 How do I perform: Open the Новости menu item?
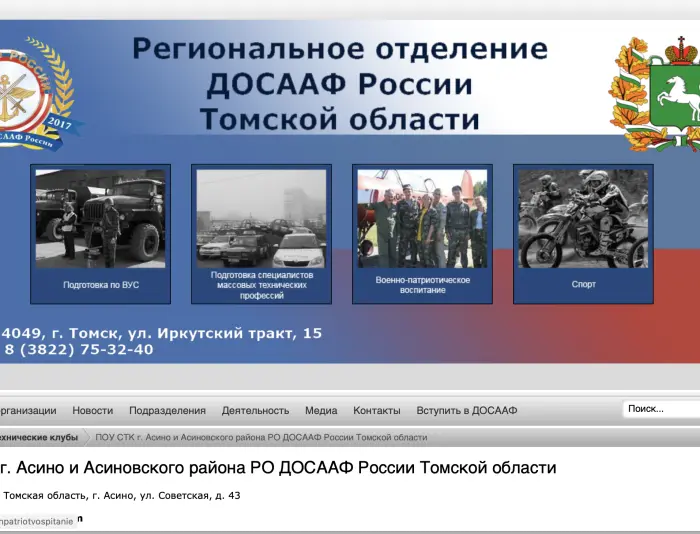[93, 410]
